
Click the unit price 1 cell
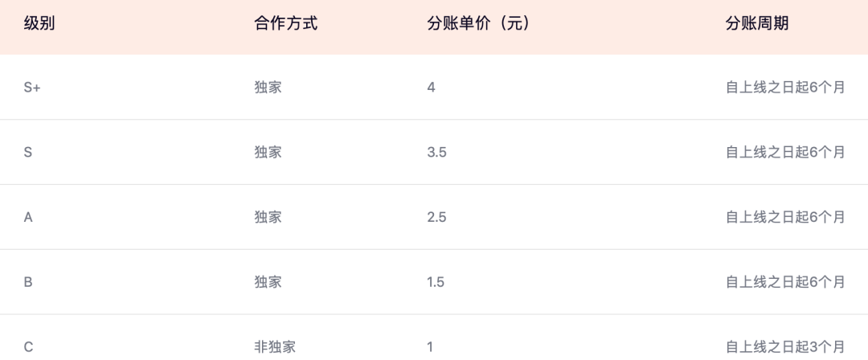431,347
